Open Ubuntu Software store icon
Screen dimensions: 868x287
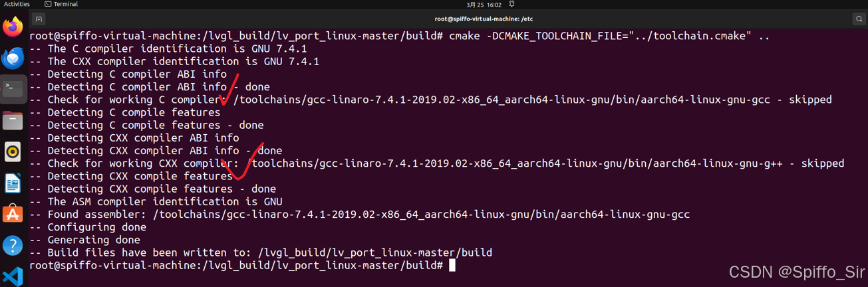pos(13,214)
